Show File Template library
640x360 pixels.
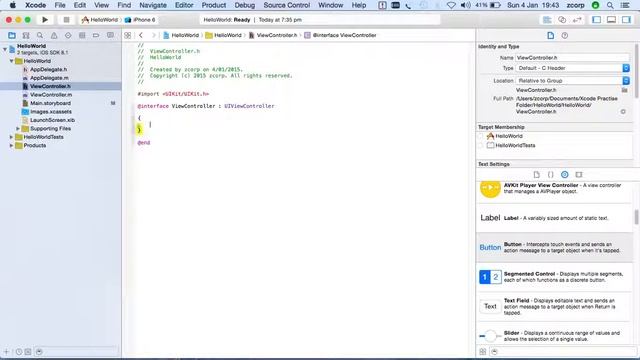537,174
